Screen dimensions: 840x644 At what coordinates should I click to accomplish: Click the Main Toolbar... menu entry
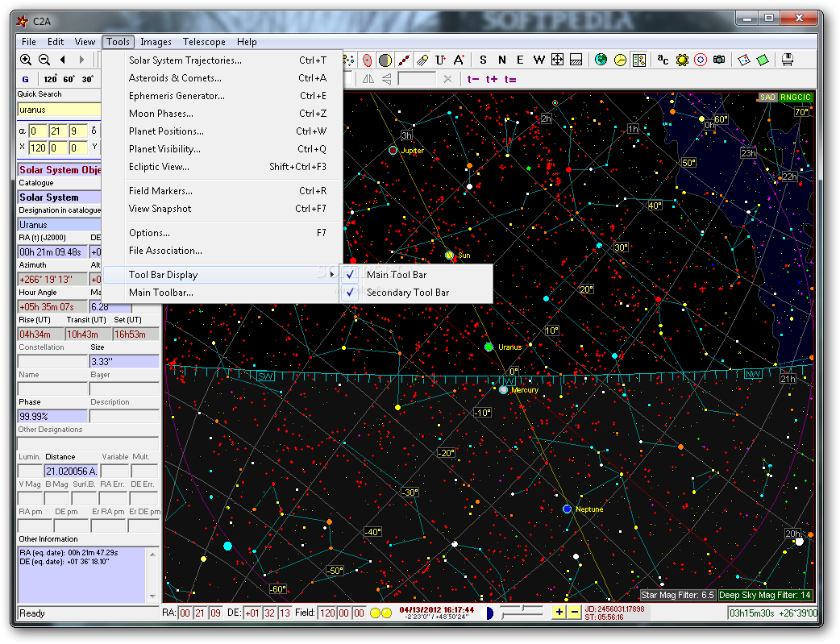click(222, 293)
